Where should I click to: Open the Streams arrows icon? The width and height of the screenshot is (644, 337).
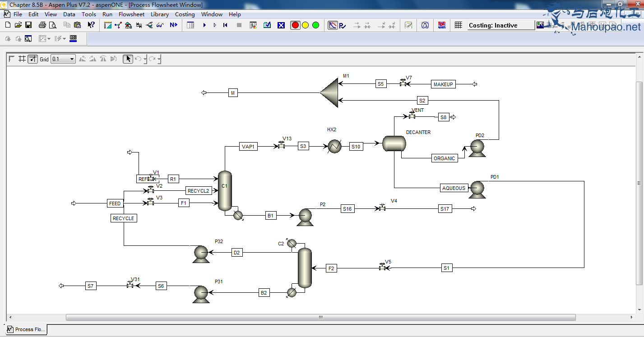[x=139, y=25]
